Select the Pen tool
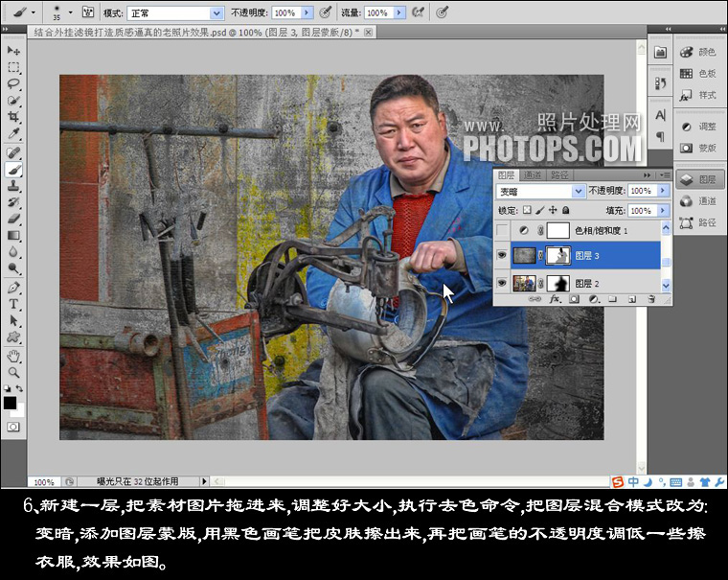The image size is (728, 580). click(x=13, y=288)
